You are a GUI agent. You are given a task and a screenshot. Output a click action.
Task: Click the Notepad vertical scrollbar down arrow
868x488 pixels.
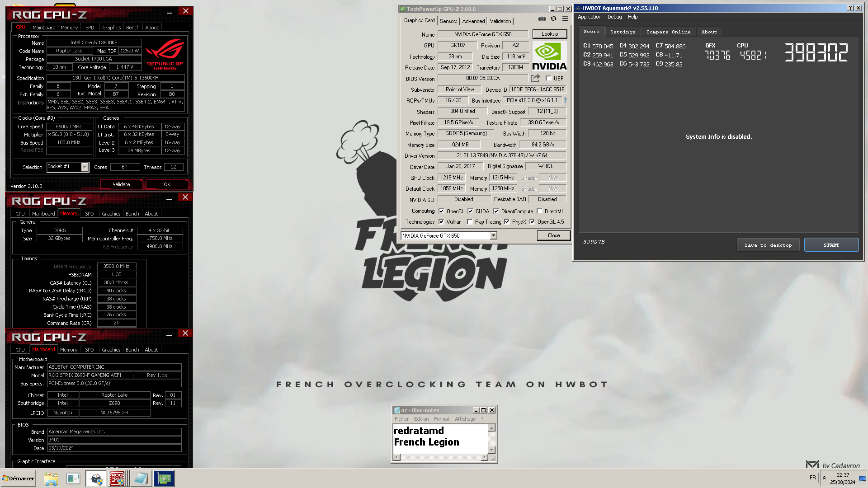[x=492, y=450]
